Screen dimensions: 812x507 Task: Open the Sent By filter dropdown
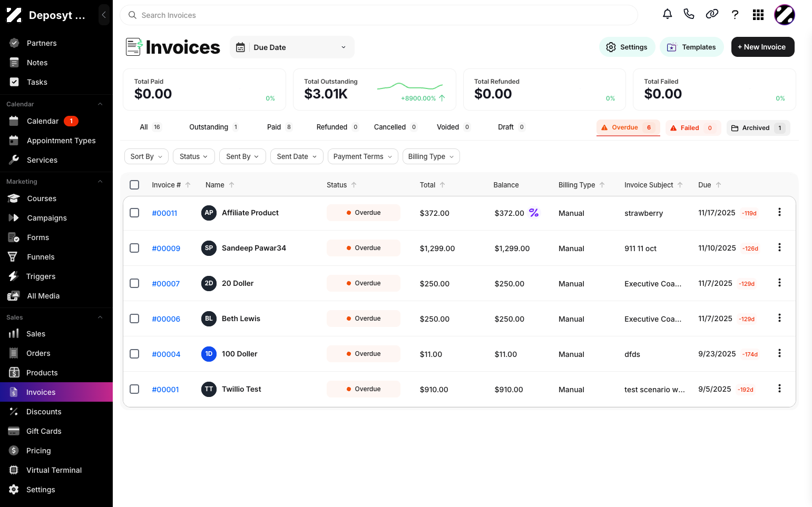point(242,156)
